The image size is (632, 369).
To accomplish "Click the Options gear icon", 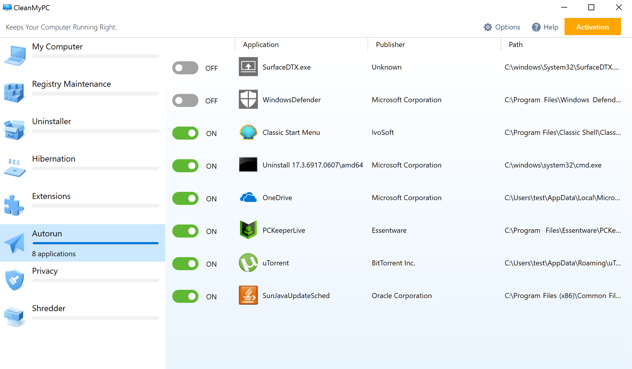I will (488, 27).
